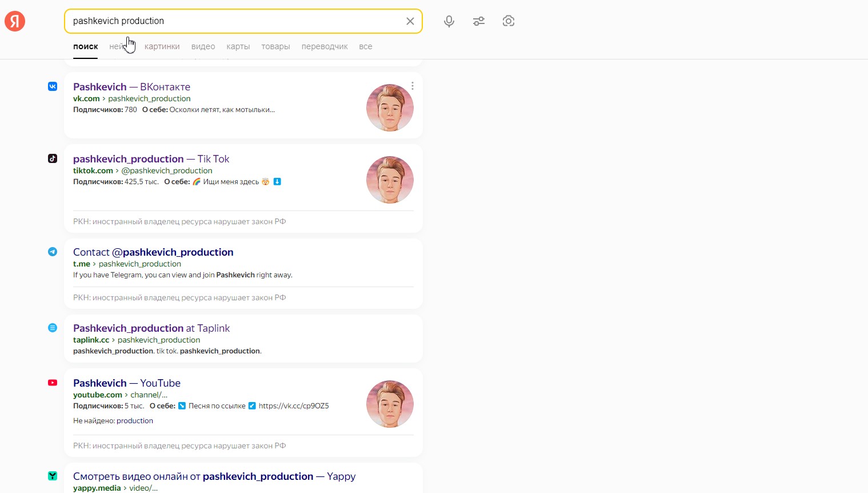Image resolution: width=868 pixels, height=493 pixels.
Task: Switch to the 'картинки' tab
Action: click(x=162, y=46)
